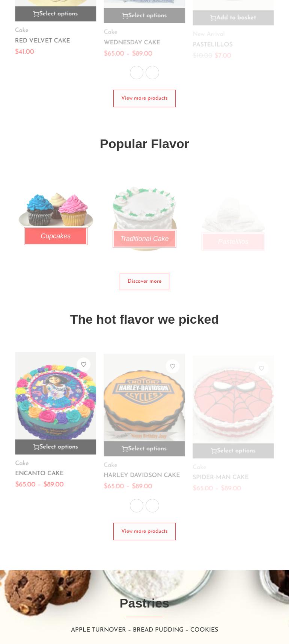
Task: Open the Encanto Cake product image
Action: coord(56,395)
